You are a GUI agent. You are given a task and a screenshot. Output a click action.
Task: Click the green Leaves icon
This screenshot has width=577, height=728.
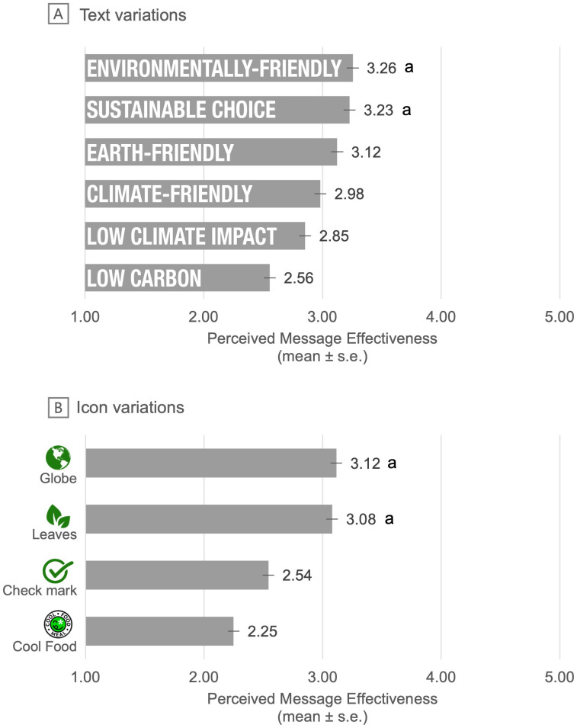coord(58,516)
